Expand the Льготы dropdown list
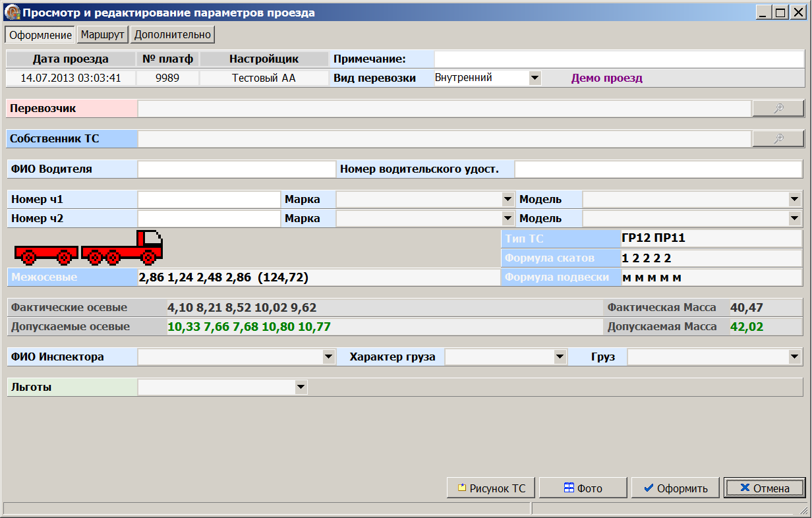 click(x=301, y=387)
